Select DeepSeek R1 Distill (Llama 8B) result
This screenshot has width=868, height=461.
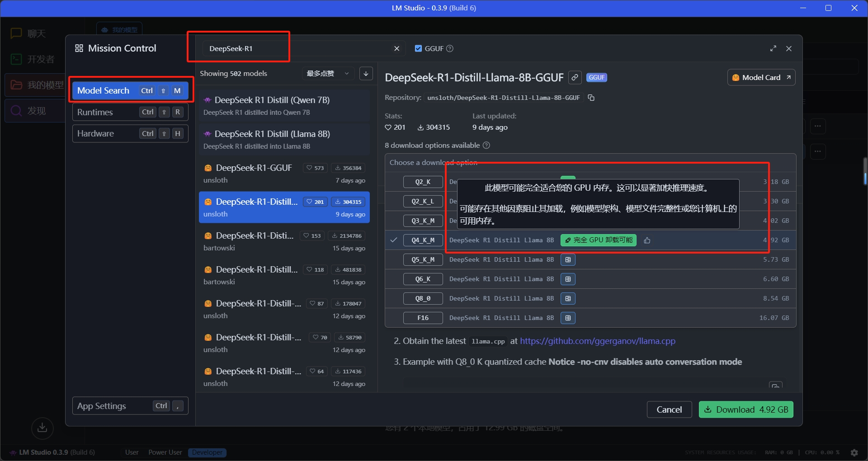[284, 140]
